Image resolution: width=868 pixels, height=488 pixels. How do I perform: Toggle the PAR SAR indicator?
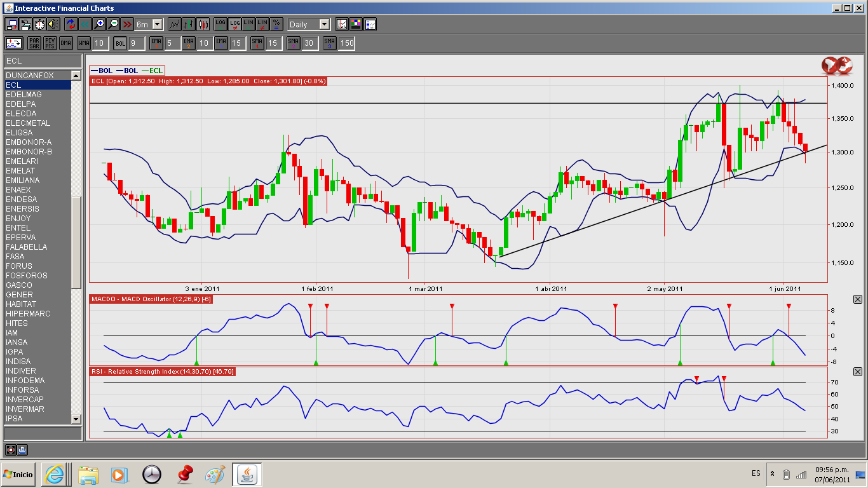point(34,43)
